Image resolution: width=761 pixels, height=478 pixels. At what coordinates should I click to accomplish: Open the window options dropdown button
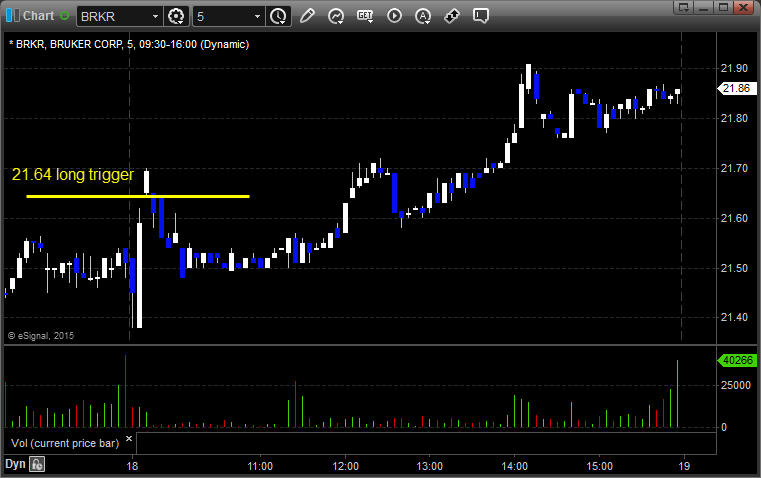click(683, 7)
